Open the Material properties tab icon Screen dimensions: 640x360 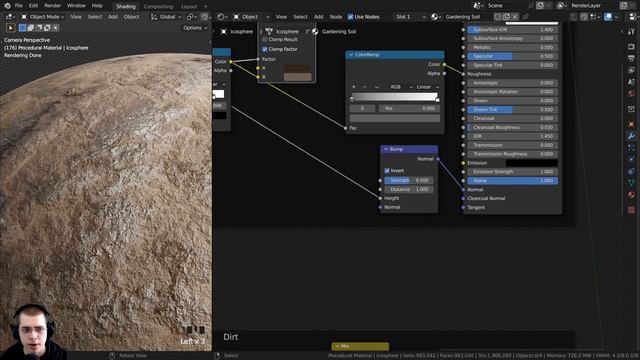pyautogui.click(x=631, y=195)
